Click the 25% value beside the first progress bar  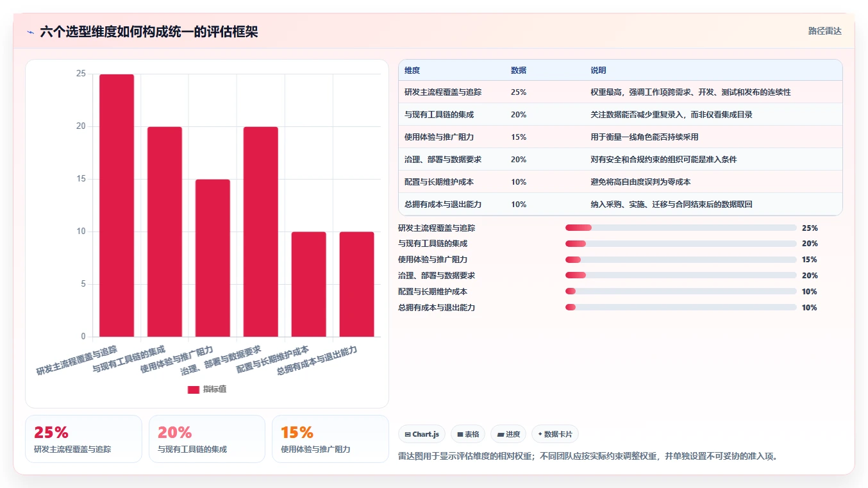tap(810, 228)
